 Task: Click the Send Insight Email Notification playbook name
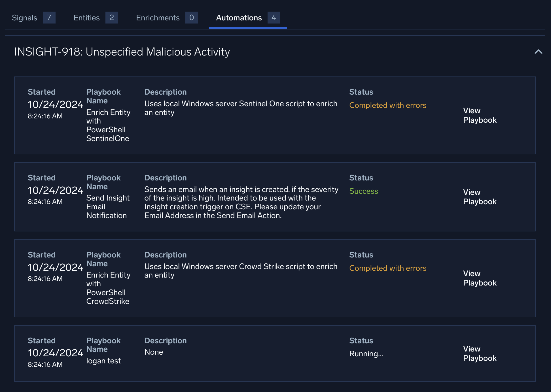coord(108,206)
